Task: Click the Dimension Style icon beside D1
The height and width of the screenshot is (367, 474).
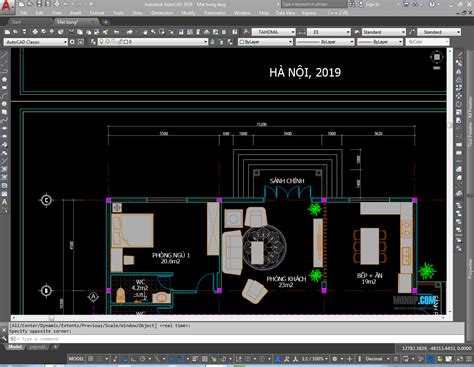Action: pyautogui.click(x=302, y=32)
